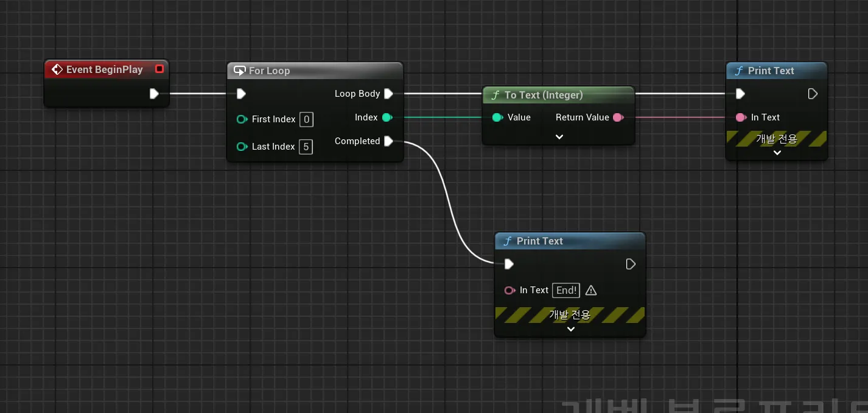Click the red delegate pin on Event BeginPlay
The height and width of the screenshot is (413, 868).
pyautogui.click(x=159, y=69)
